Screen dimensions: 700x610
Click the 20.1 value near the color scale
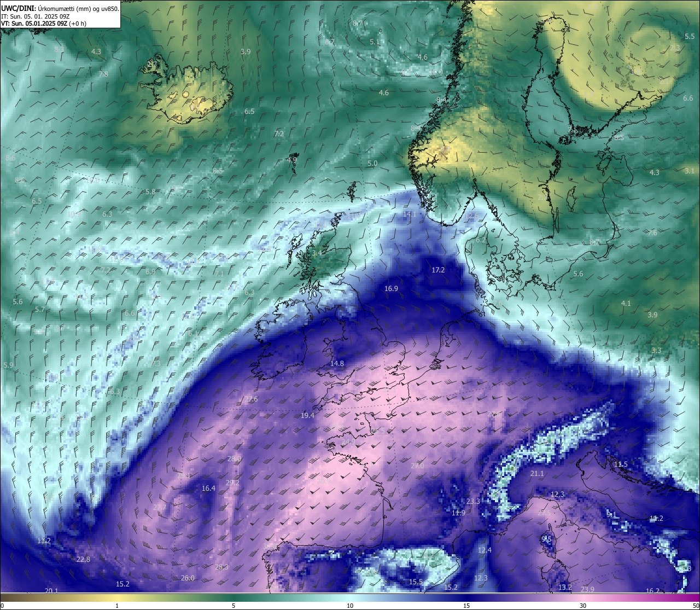point(51,590)
